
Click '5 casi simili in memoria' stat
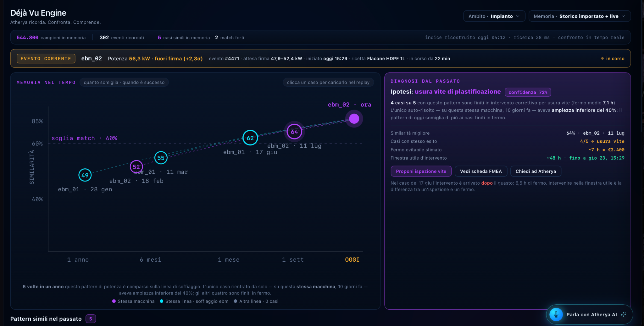tap(184, 38)
